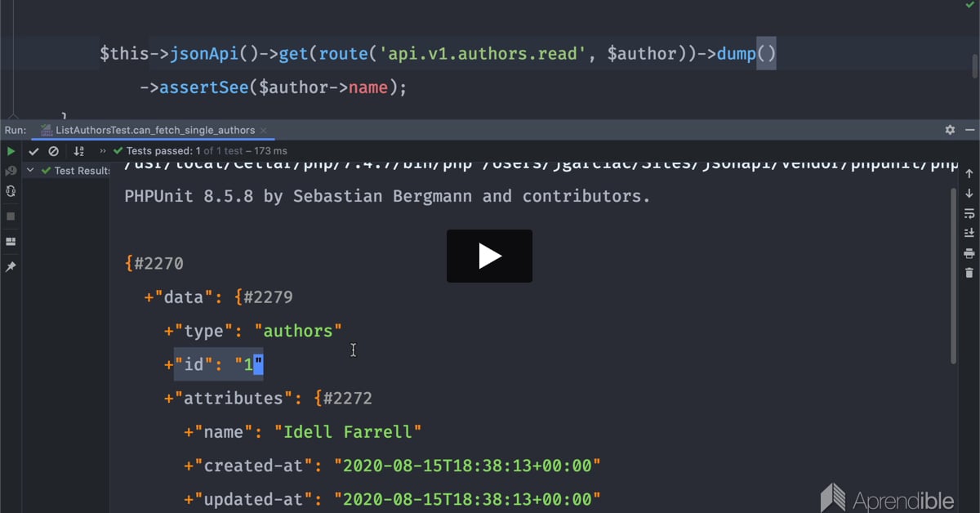Click the {#2270 object line
Viewport: 980px width, 513px height.
click(x=154, y=264)
